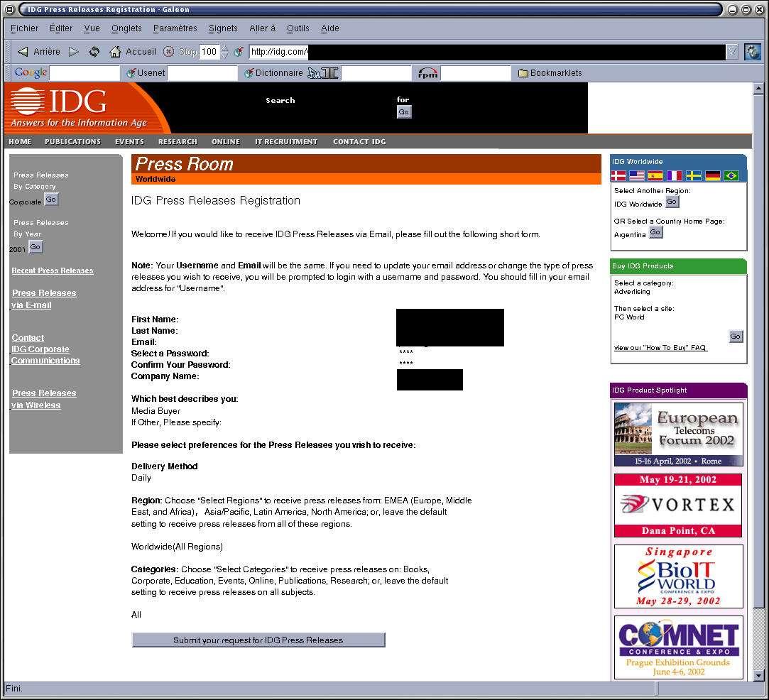Click the forward navigation arrow
Screen dimensions: 769x700
coord(74,51)
